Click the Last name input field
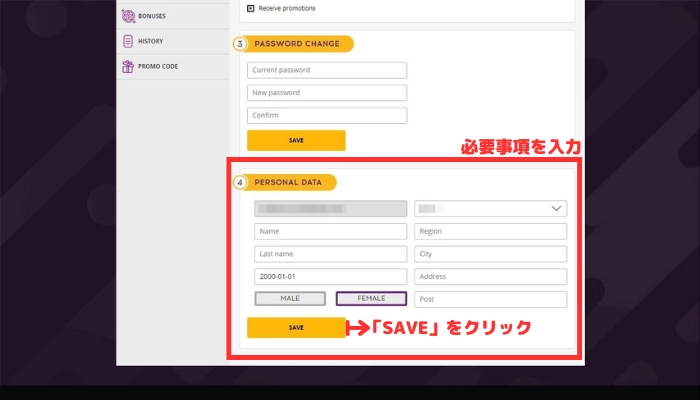This screenshot has height=400, width=700. (330, 254)
